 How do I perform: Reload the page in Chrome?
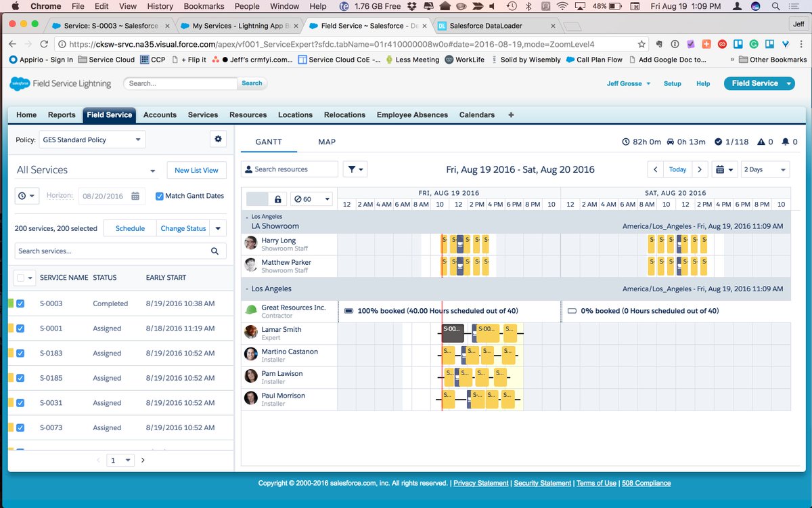click(44, 44)
